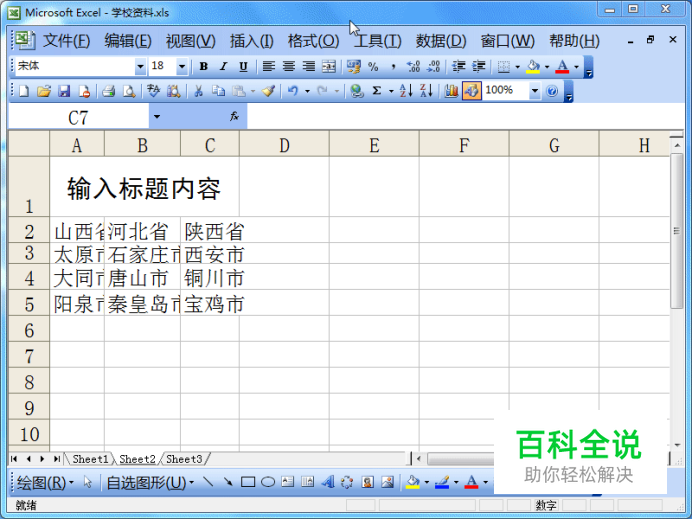Activate the Format Painter brush
Image resolution: width=692 pixels, height=519 pixels.
[268, 91]
